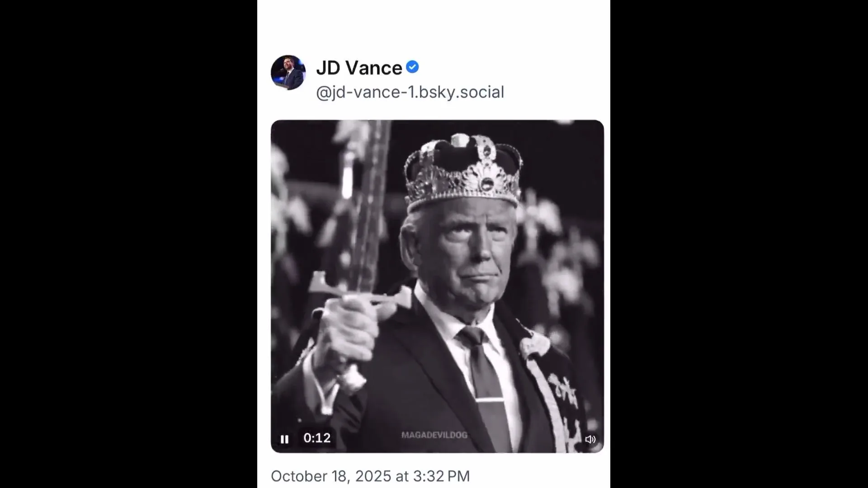Click the tie clip on the necktie
Image resolution: width=868 pixels, height=488 pixels.
click(x=489, y=400)
